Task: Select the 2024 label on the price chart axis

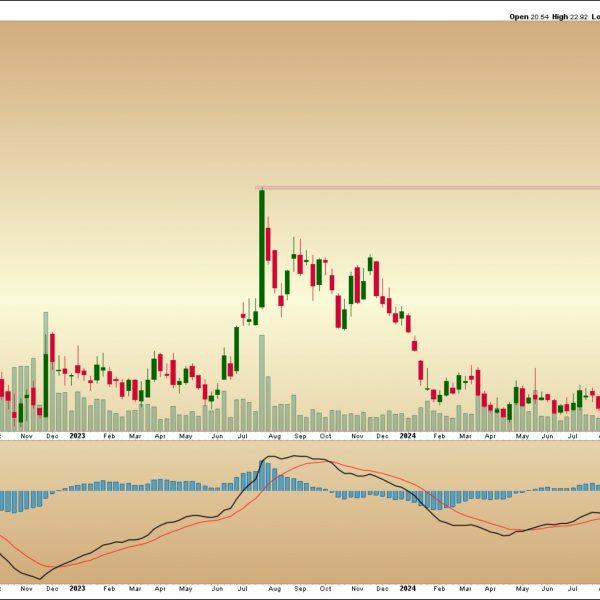Action: click(407, 435)
